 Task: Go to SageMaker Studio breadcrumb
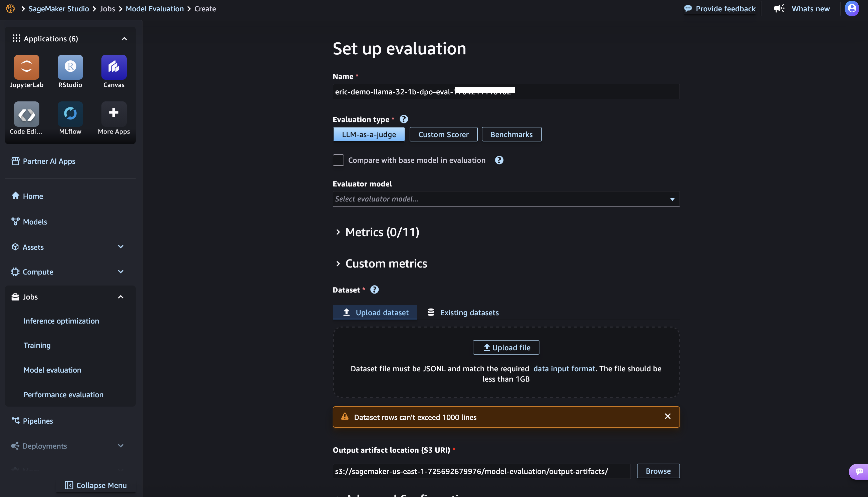(59, 9)
